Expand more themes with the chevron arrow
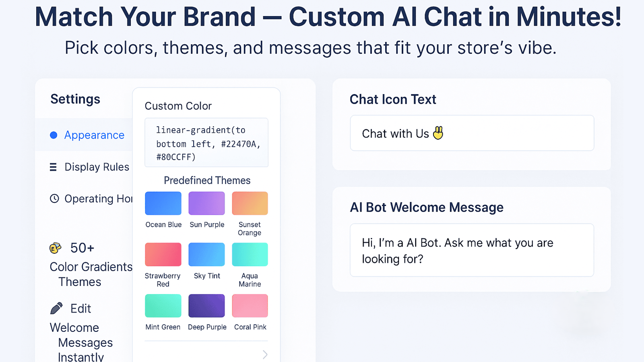The height and width of the screenshot is (362, 644). click(265, 354)
